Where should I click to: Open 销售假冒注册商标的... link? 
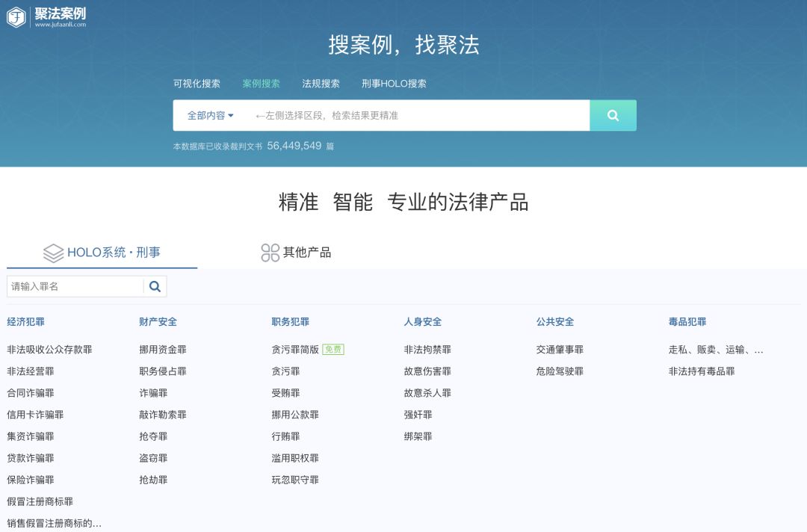pos(54,523)
